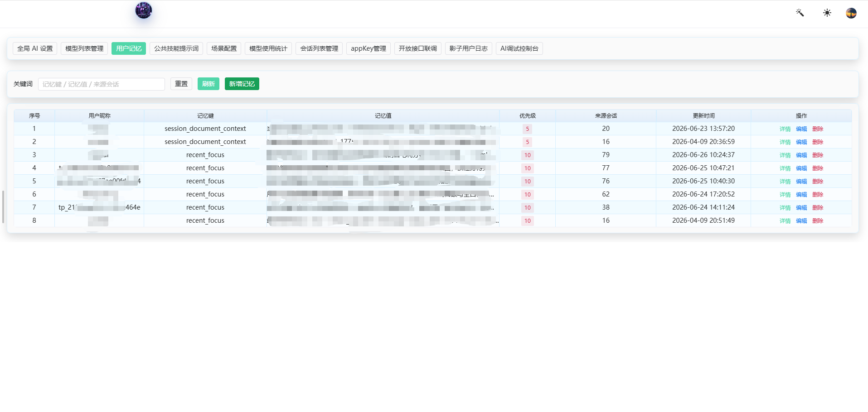Click the 刷新 button

coord(209,84)
